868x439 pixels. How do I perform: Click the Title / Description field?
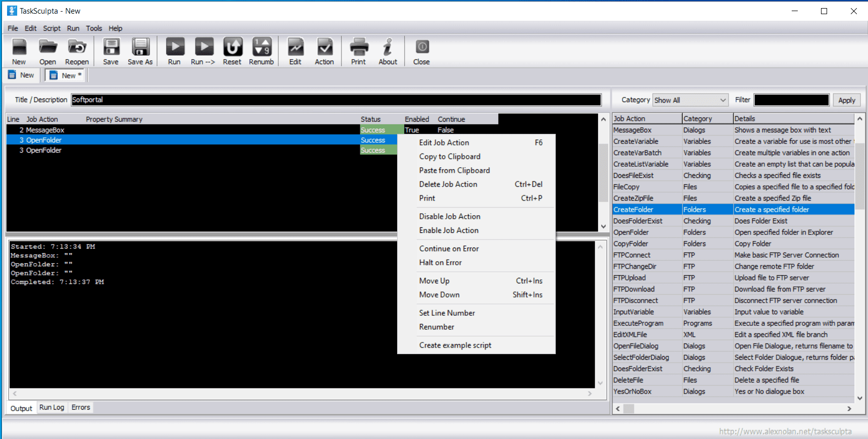click(x=336, y=100)
